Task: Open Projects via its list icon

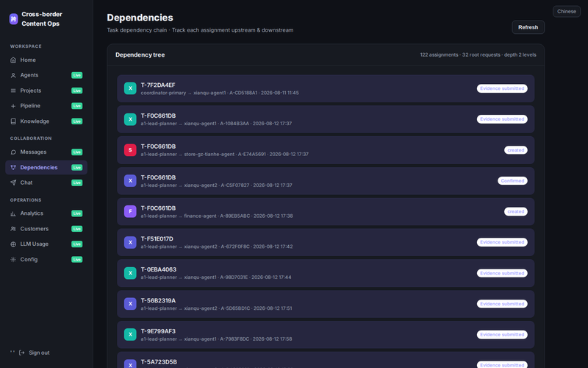Action: click(x=13, y=91)
